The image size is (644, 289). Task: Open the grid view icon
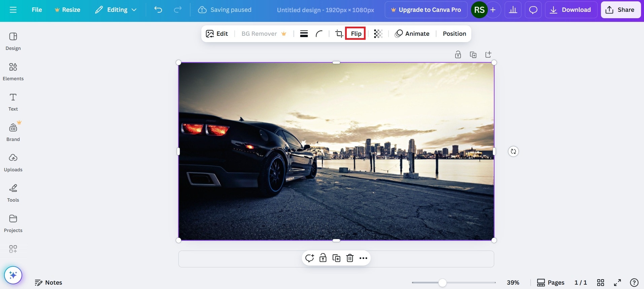[601, 283]
